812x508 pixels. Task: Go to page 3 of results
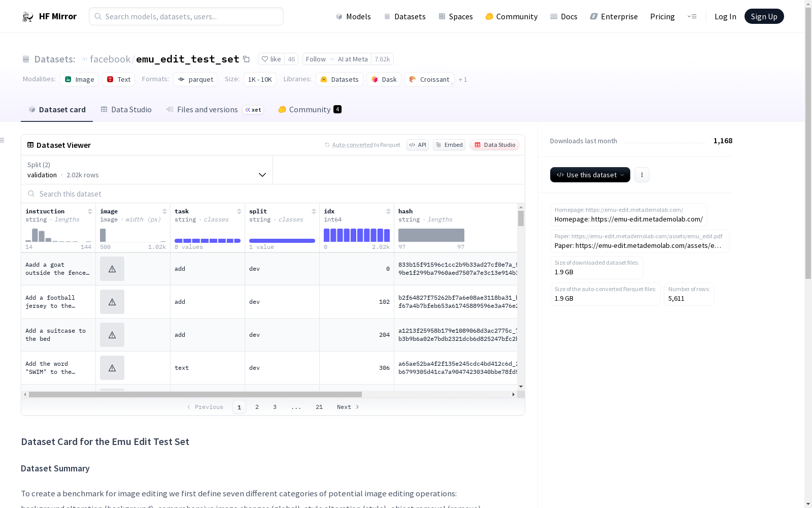click(275, 407)
